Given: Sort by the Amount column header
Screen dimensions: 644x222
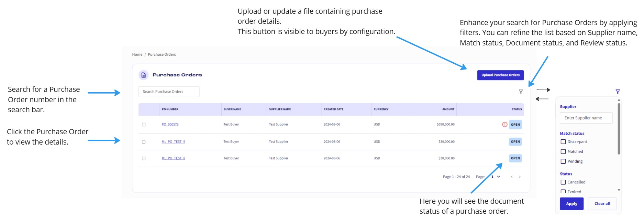Looking at the screenshot, I should [448, 109].
